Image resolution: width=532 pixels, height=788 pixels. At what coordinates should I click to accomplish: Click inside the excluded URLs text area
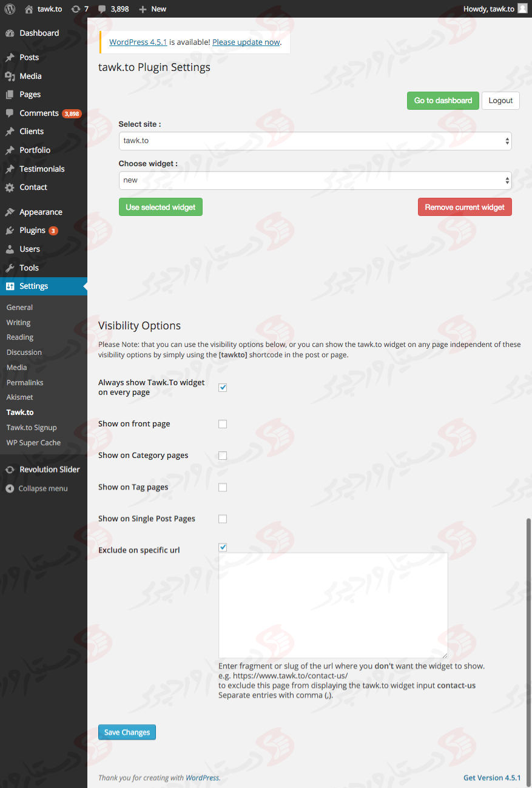coord(332,604)
